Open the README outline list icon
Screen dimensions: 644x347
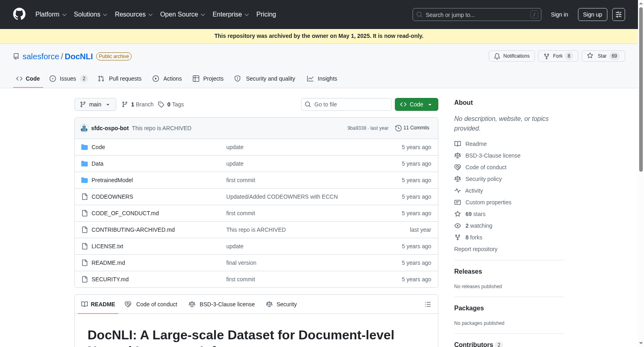pyautogui.click(x=428, y=304)
